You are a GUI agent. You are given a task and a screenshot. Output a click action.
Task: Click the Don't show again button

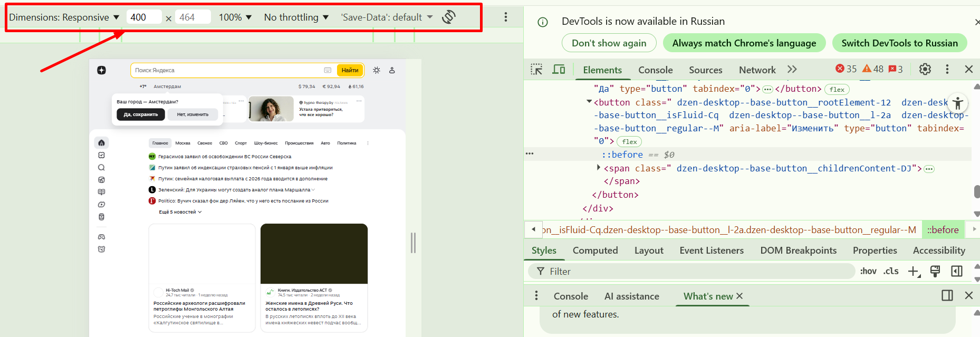pyautogui.click(x=609, y=43)
